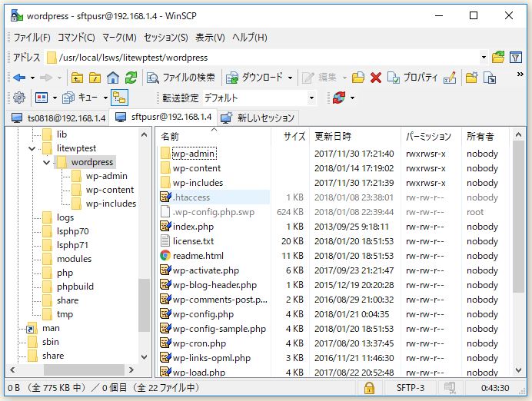The width and height of the screenshot is (532, 401).
Task: Collapse wordpress tree node
Action: [x=46, y=162]
